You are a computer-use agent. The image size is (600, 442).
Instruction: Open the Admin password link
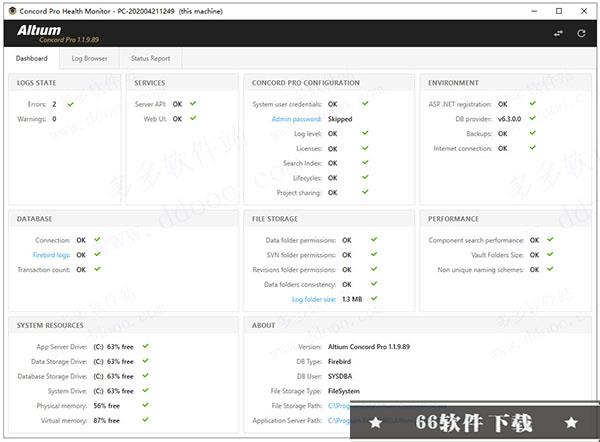click(297, 119)
